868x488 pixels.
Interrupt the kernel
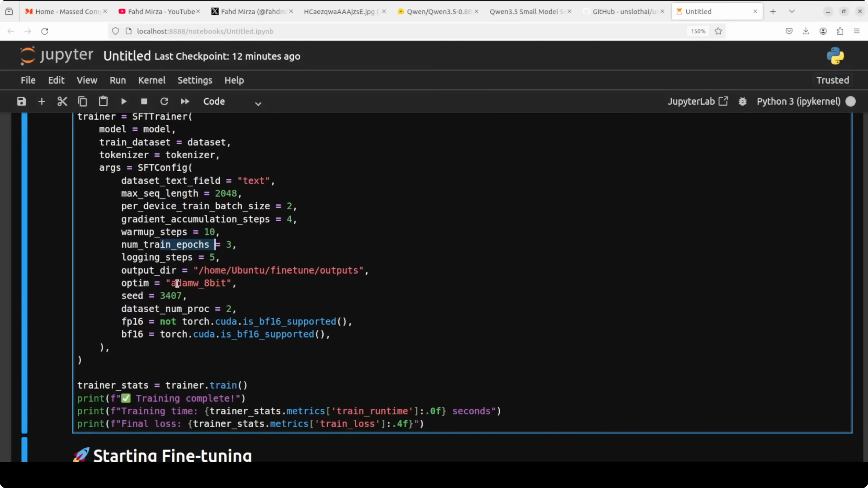tap(144, 101)
